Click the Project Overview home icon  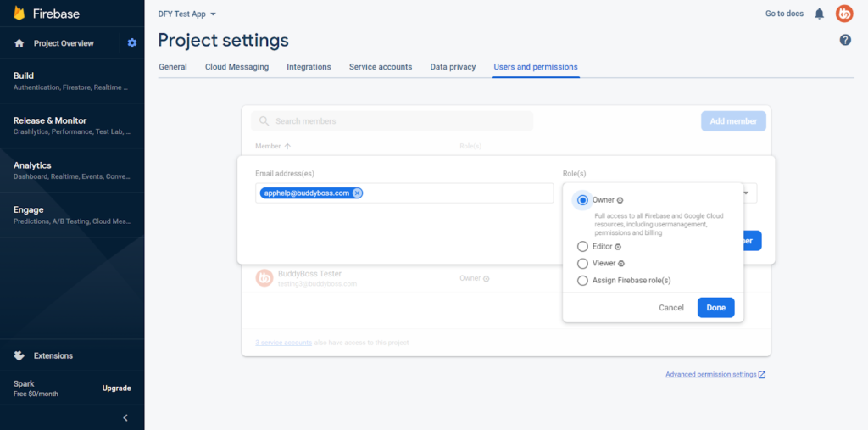tap(19, 43)
